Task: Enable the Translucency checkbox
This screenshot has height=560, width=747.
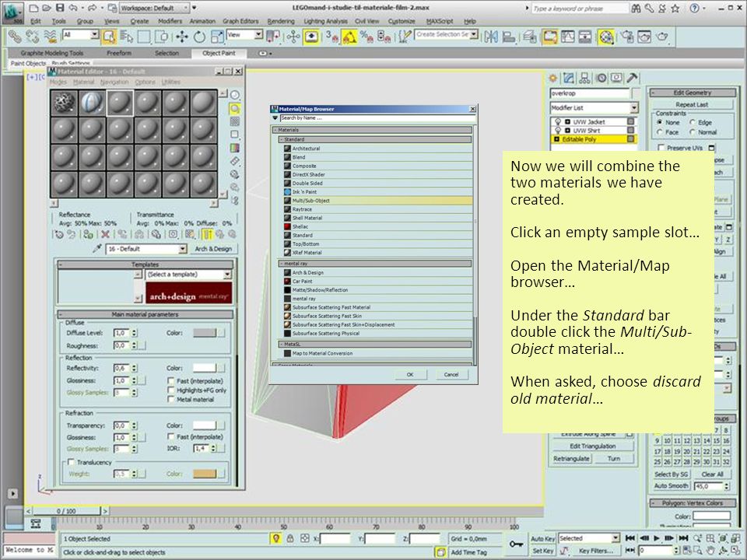Action: click(71, 462)
